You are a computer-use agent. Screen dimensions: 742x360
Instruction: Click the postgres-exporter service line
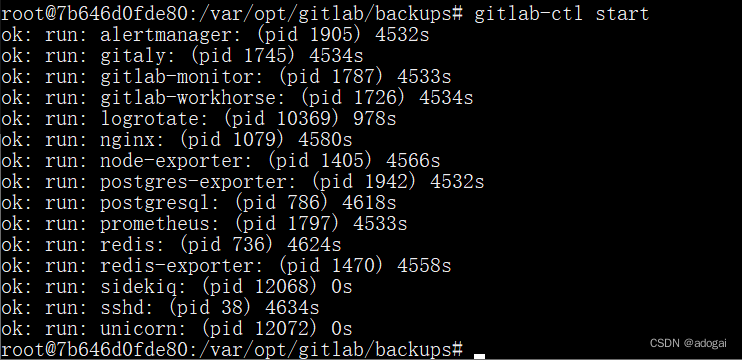tap(242, 182)
